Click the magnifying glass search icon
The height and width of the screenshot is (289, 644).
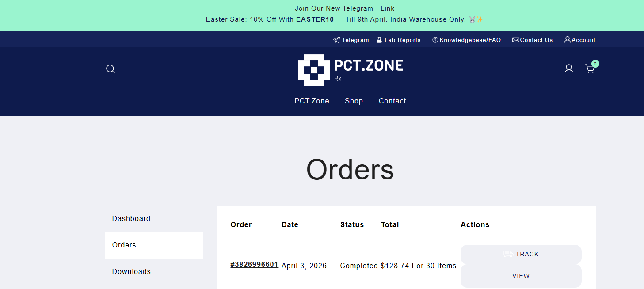111,69
